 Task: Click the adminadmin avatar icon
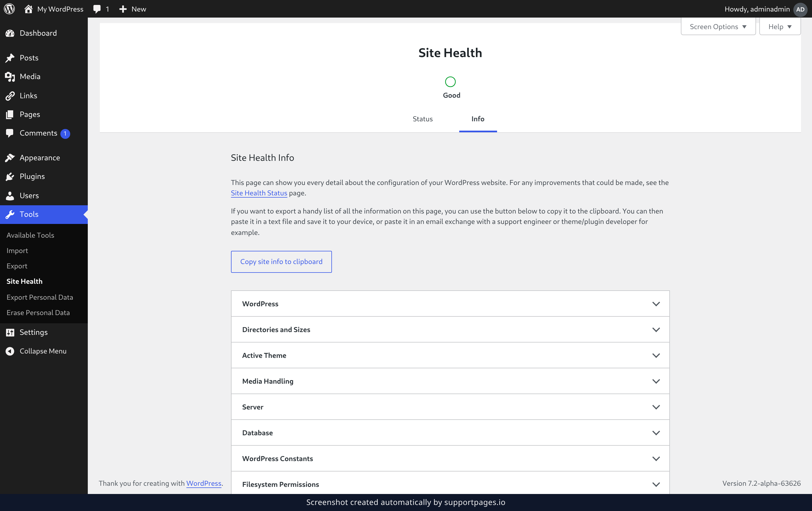click(800, 9)
